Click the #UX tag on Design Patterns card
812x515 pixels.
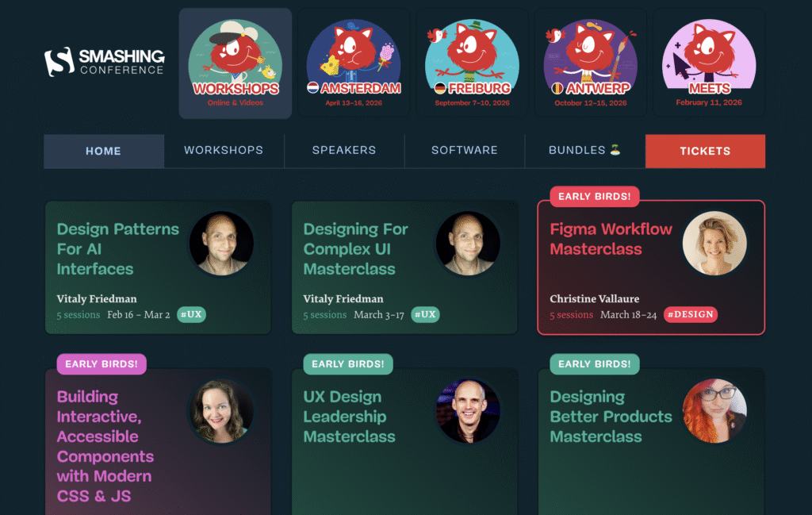pos(191,314)
